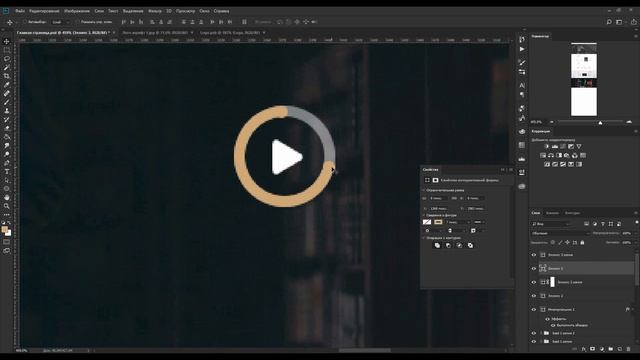640x360 pixels.
Task: Add layer style with fx icon
Action: [x=584, y=349]
